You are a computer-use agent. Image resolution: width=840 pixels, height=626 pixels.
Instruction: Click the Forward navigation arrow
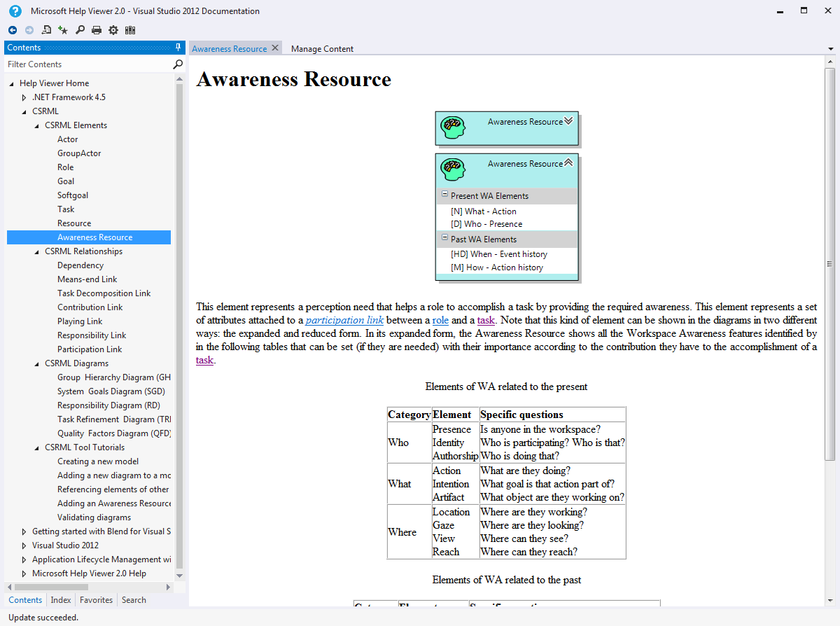pos(29,30)
